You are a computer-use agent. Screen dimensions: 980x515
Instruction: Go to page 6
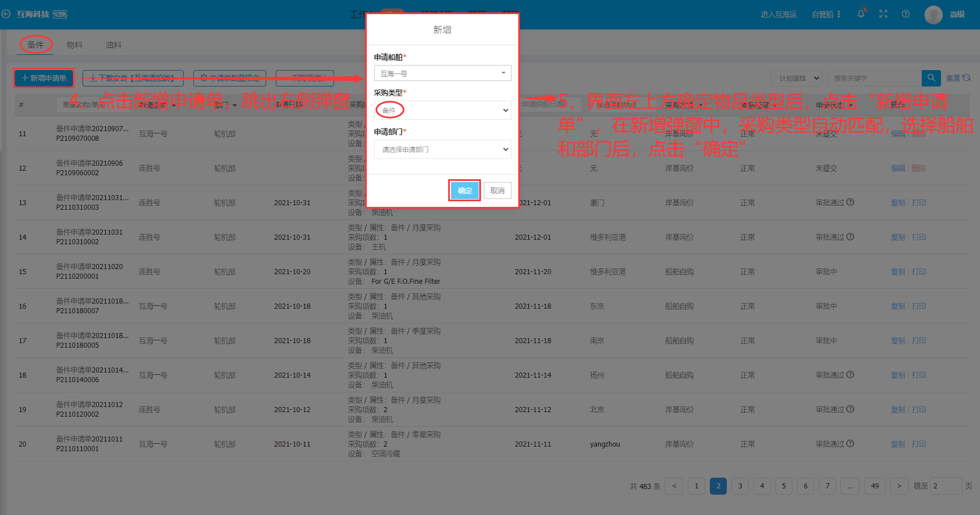(x=805, y=486)
